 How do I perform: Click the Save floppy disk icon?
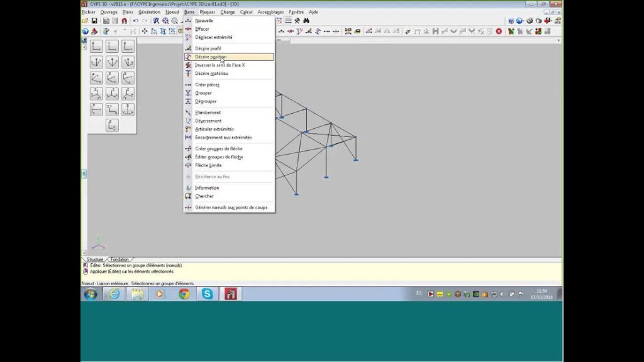[x=94, y=21]
